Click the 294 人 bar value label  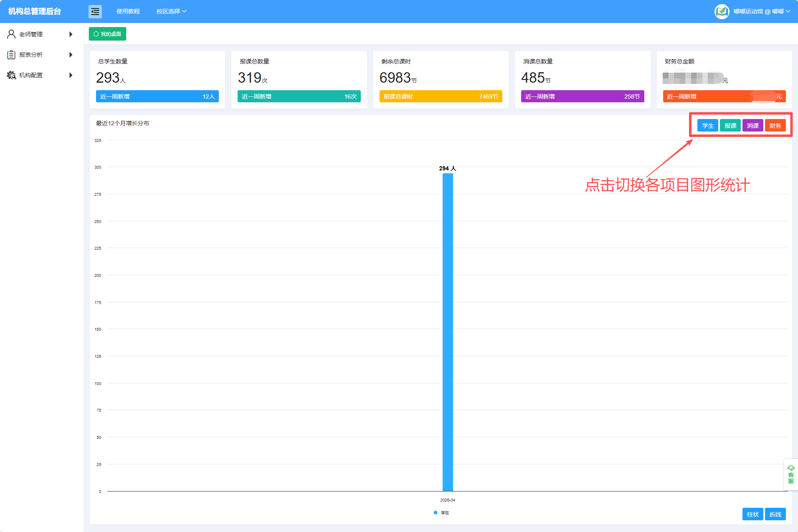(448, 168)
